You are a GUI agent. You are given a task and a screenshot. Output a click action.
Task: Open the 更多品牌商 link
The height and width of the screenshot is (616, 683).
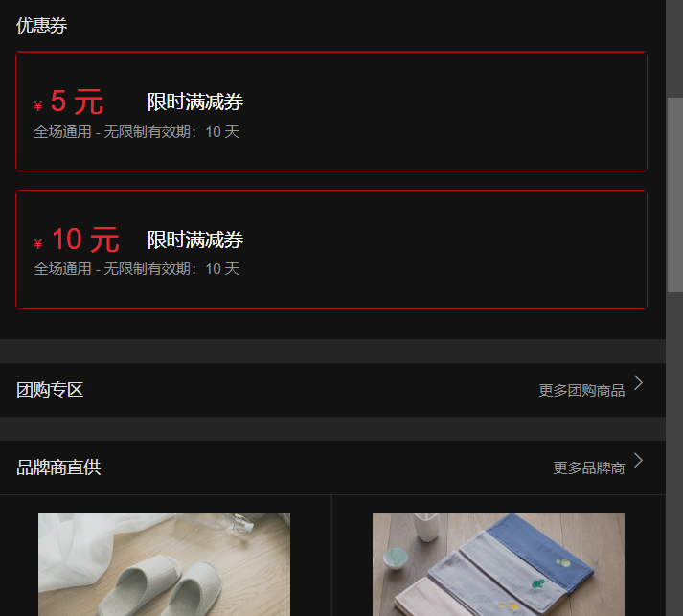588,468
